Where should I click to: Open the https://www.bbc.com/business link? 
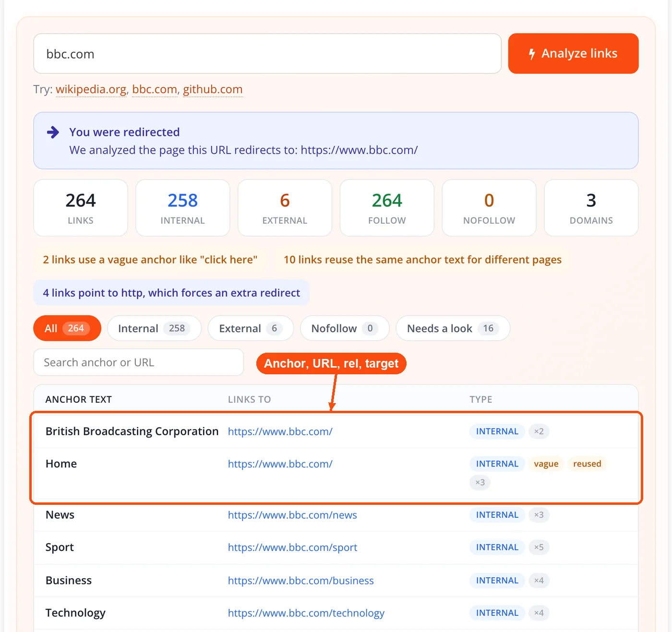[x=300, y=581]
